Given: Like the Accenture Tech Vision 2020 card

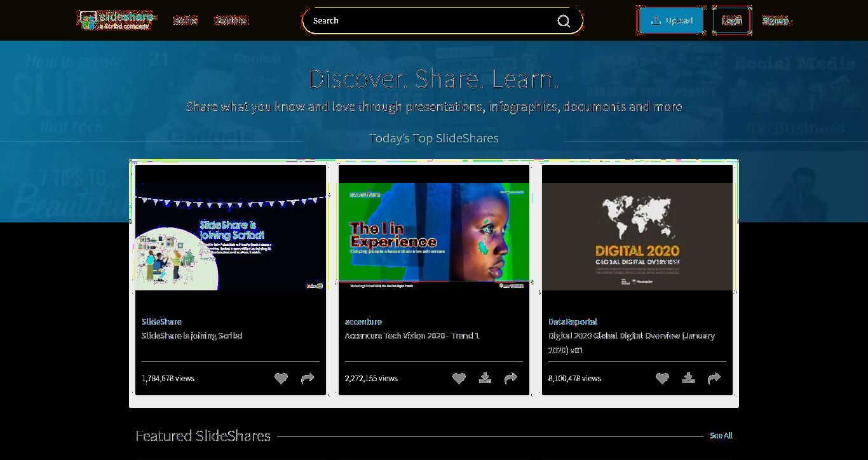Looking at the screenshot, I should click(x=459, y=378).
